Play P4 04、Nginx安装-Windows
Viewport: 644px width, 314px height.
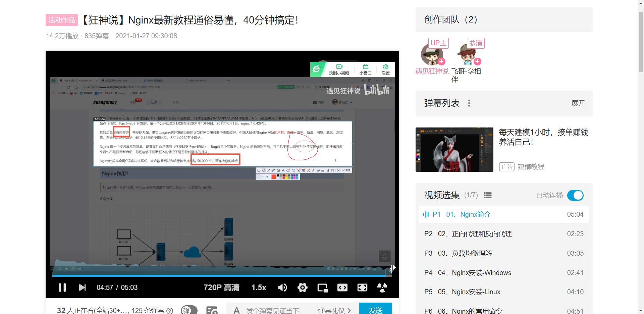504,273
